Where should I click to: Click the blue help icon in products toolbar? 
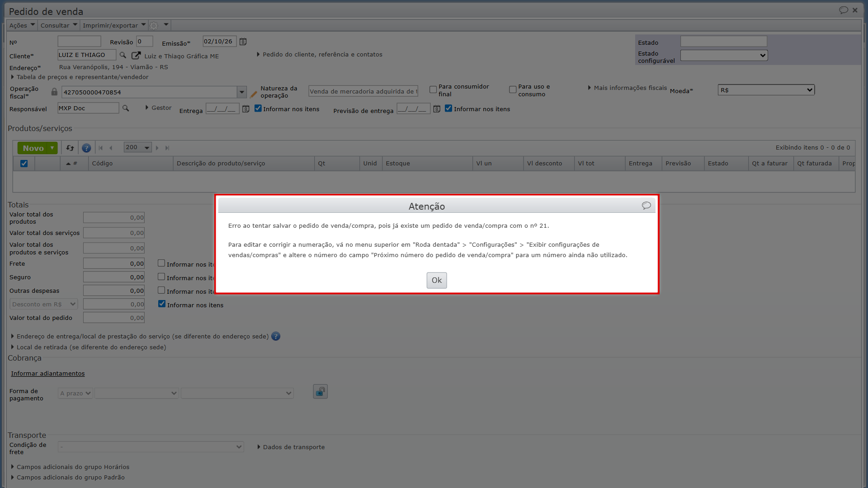tap(86, 148)
